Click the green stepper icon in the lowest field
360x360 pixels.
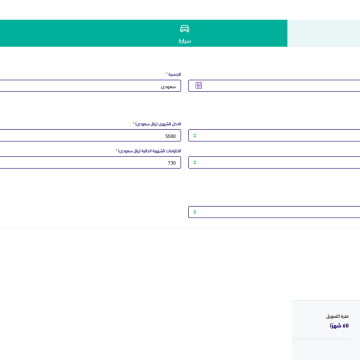(x=195, y=212)
